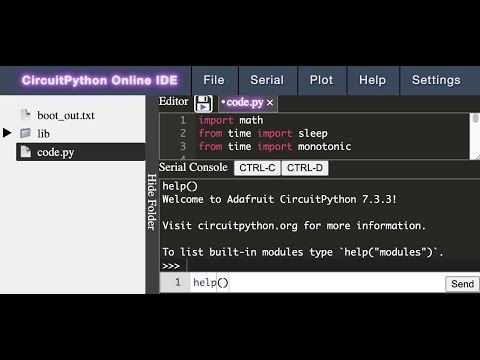Screen dimensions: 480x360
Task: Open the boot_out.txt file icon
Action: coord(25,115)
